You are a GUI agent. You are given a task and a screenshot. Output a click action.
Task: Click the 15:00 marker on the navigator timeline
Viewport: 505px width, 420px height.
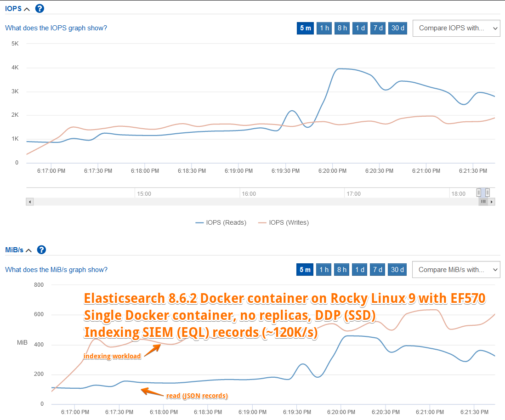click(x=144, y=194)
